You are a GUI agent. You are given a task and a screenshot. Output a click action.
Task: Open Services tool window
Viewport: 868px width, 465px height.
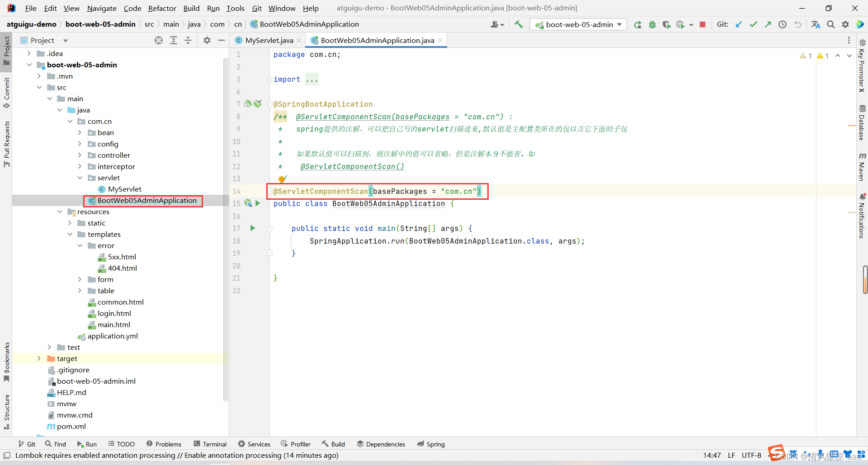click(254, 444)
